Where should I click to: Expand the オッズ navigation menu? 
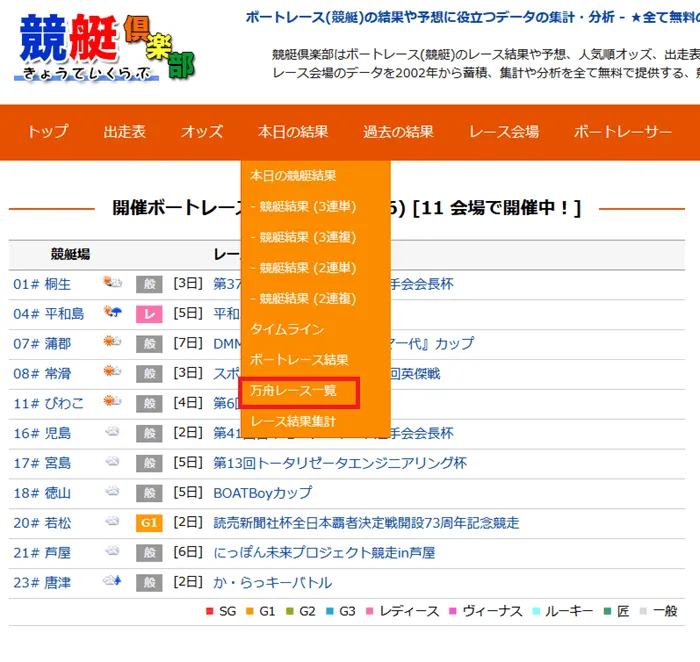[201, 132]
